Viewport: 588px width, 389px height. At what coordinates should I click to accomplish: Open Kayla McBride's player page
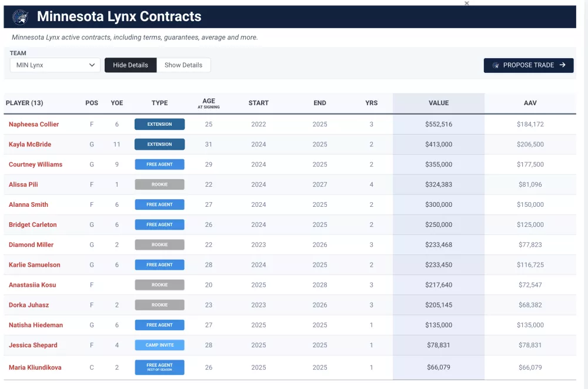point(30,145)
